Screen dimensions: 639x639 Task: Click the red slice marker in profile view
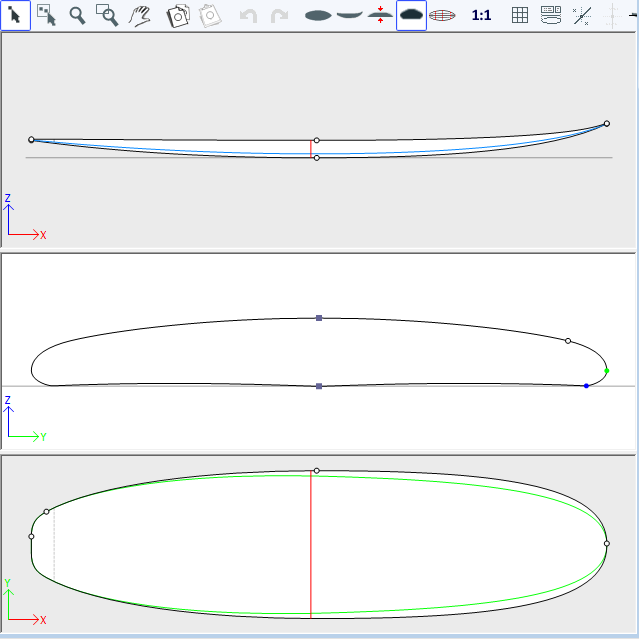(x=311, y=149)
